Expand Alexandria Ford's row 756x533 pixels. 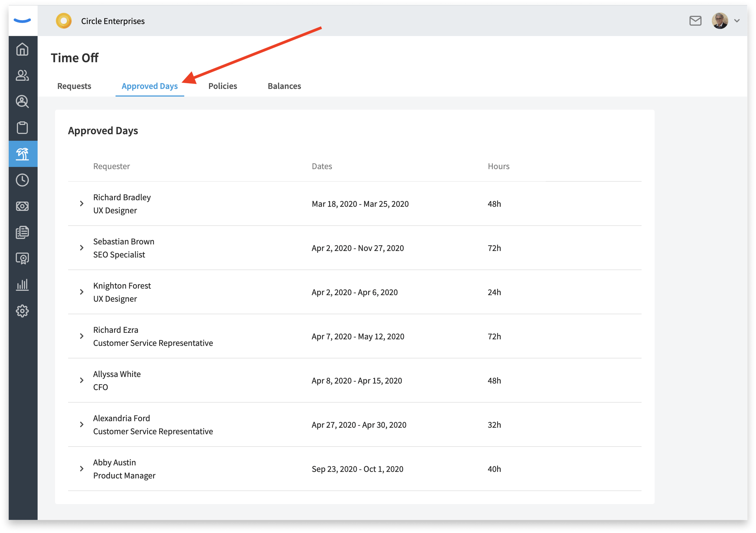click(x=82, y=425)
